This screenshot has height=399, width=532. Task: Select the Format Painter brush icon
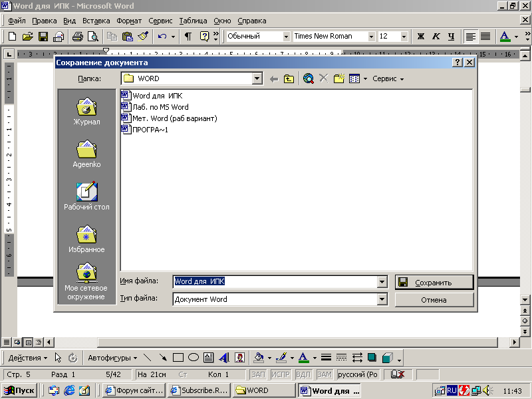143,37
